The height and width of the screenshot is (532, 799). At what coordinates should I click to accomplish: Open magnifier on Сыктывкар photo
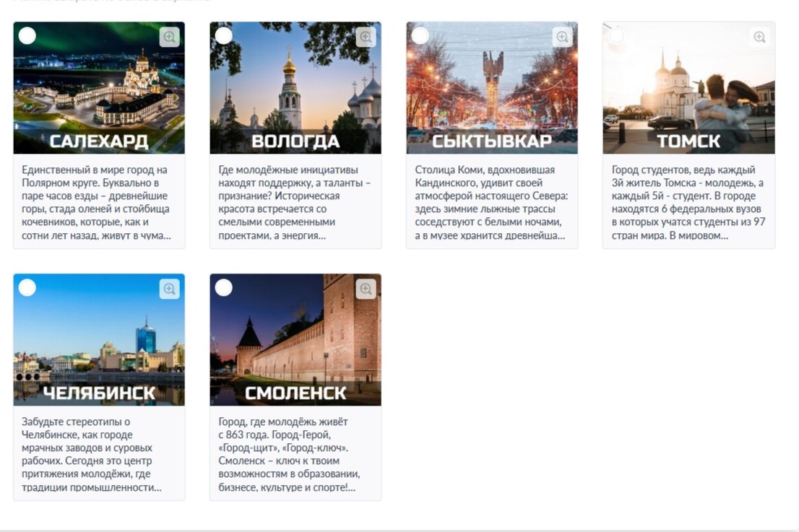coord(562,37)
